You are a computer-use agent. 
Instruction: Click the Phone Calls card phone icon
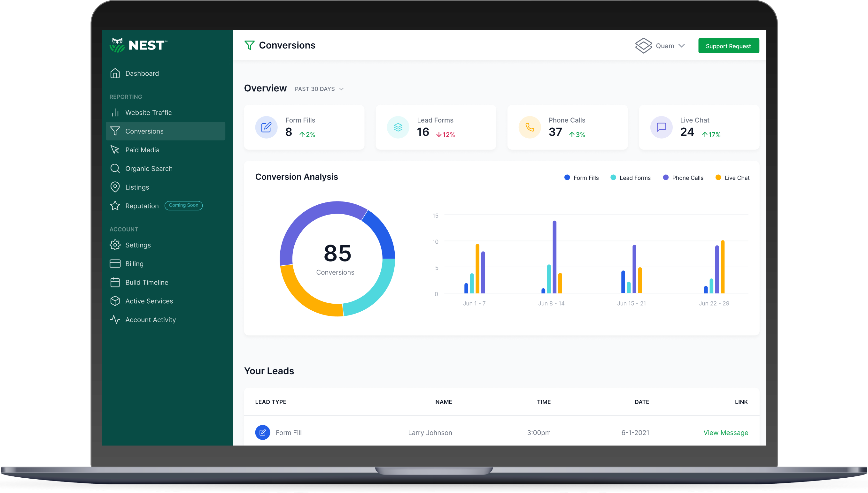coord(530,127)
